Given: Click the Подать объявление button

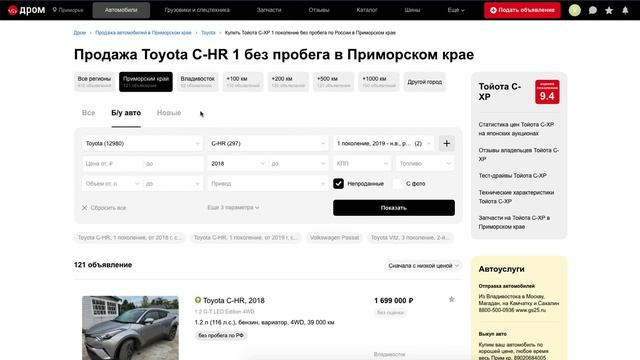Looking at the screenshot, I should pos(522,10).
